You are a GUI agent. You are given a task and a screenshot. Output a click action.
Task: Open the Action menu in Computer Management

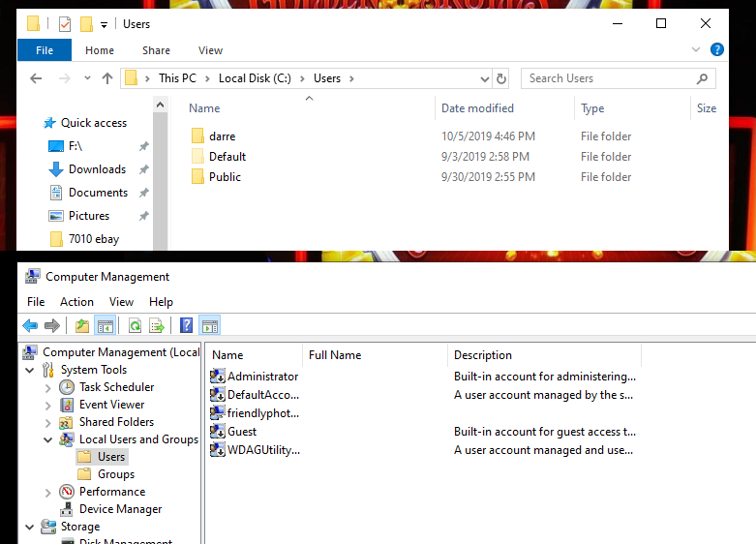(76, 302)
